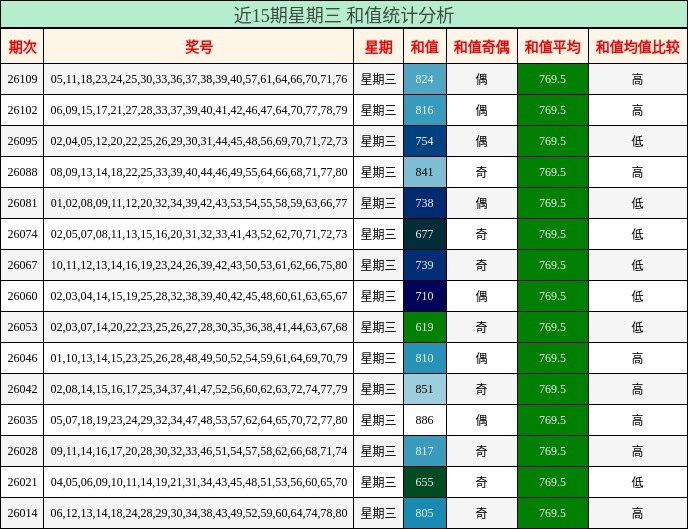Click the 低 comparison cell in row 26081
Viewport: 688px width, 529px height.
[x=638, y=203]
